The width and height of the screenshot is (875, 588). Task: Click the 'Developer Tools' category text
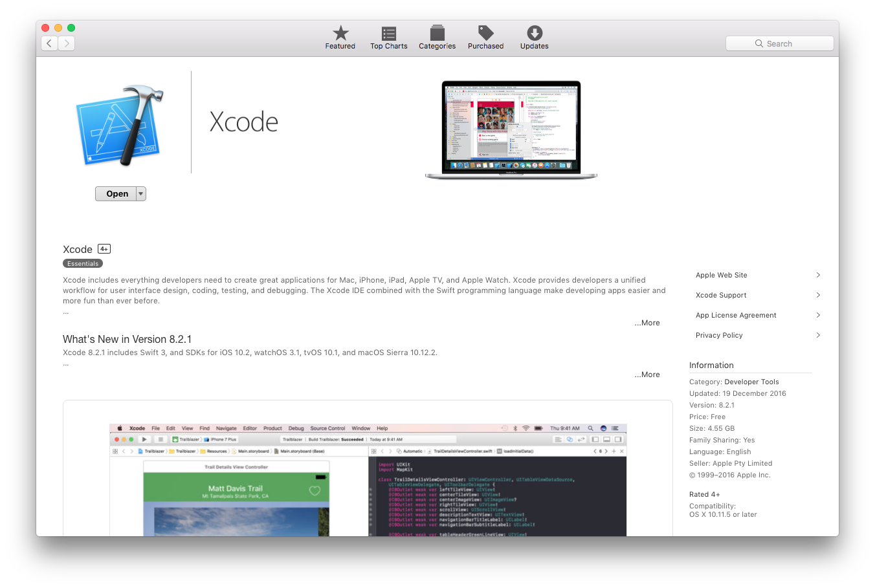coord(751,382)
